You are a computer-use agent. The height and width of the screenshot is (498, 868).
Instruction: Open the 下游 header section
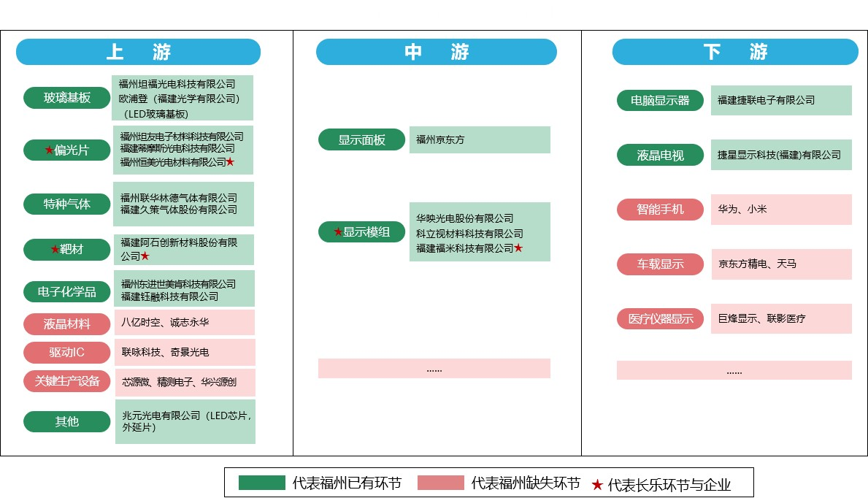tap(735, 52)
